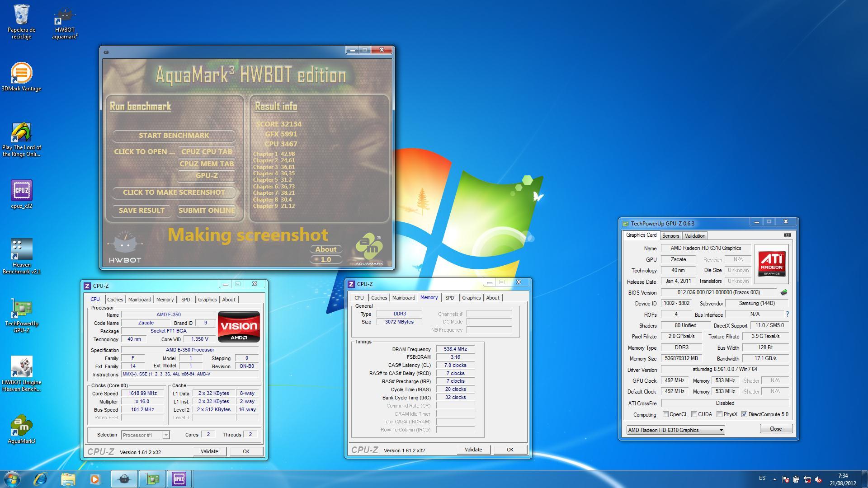868x488 pixels.
Task: Click the BIOS Version field in GPU-Z
Action: [718, 293]
